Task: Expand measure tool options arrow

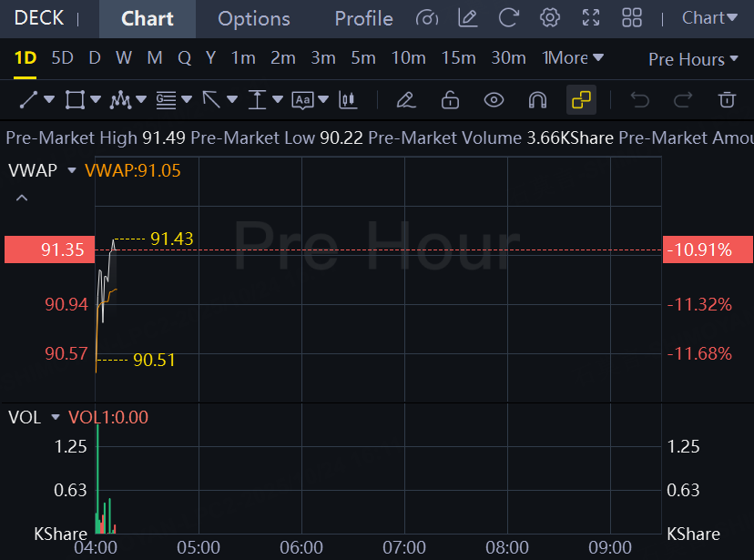Action: (278, 99)
